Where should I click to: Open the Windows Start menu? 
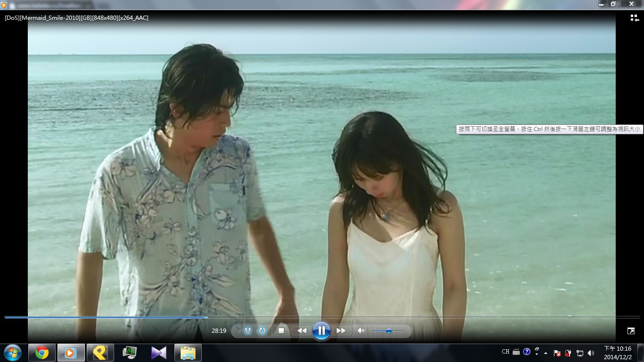pyautogui.click(x=12, y=353)
